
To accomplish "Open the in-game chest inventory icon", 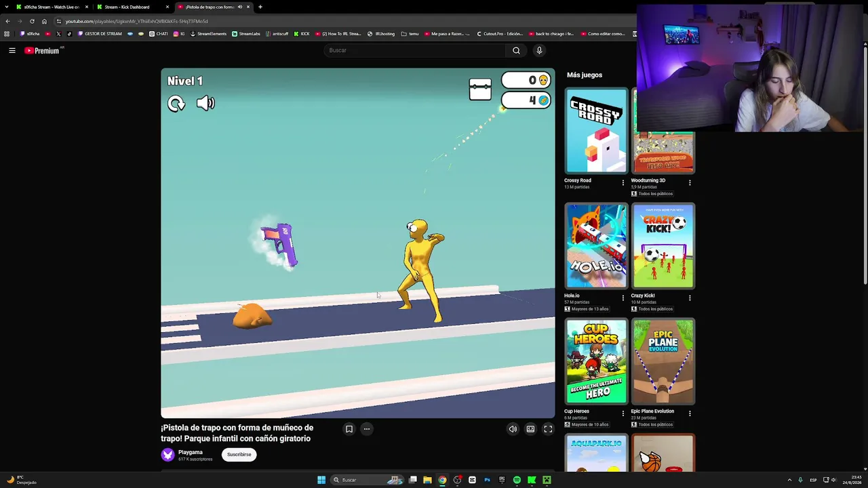I will 480,89.
